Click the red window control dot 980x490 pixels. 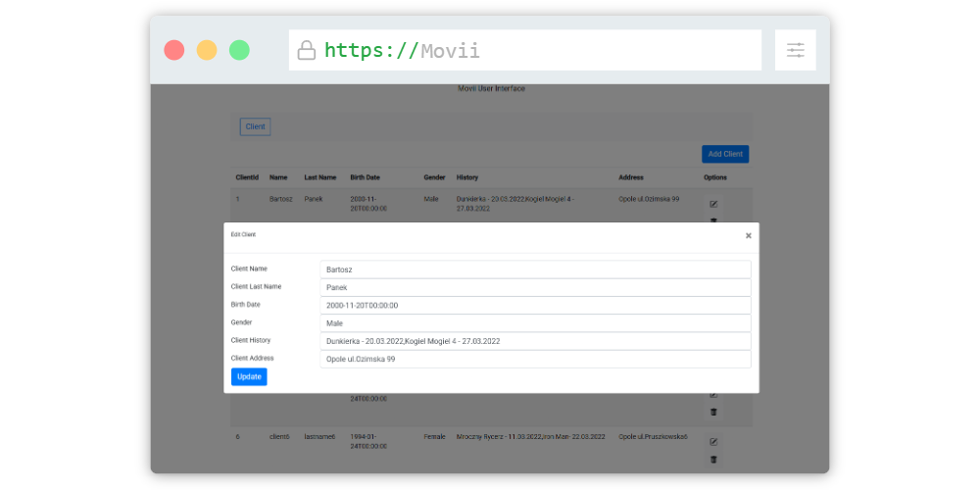174,50
